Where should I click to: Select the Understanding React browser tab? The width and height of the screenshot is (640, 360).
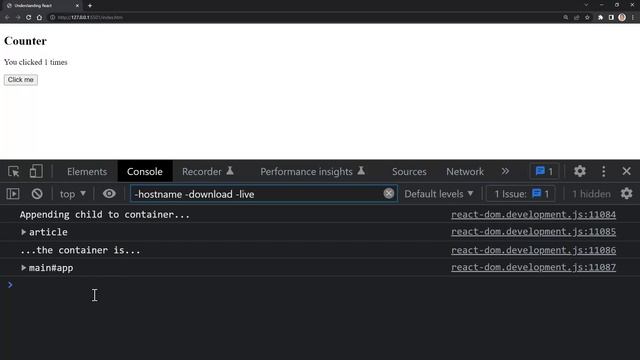[42, 6]
